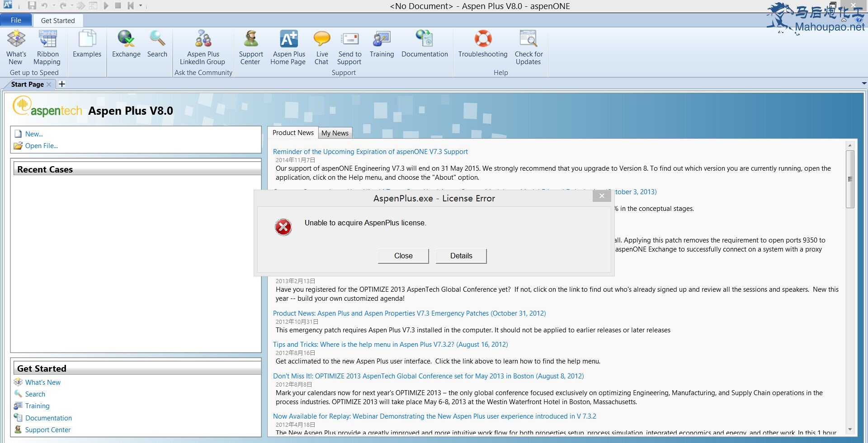Open Documentation from the ribbon
Image resolution: width=868 pixels, height=443 pixels.
[x=425, y=44]
